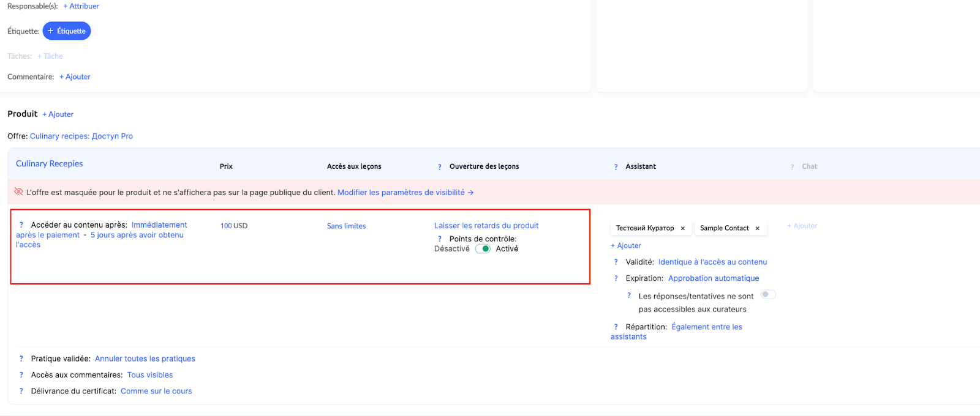Image resolution: width=980 pixels, height=416 pixels.
Task: Click question mark next to Points de contrôle
Action: point(440,239)
